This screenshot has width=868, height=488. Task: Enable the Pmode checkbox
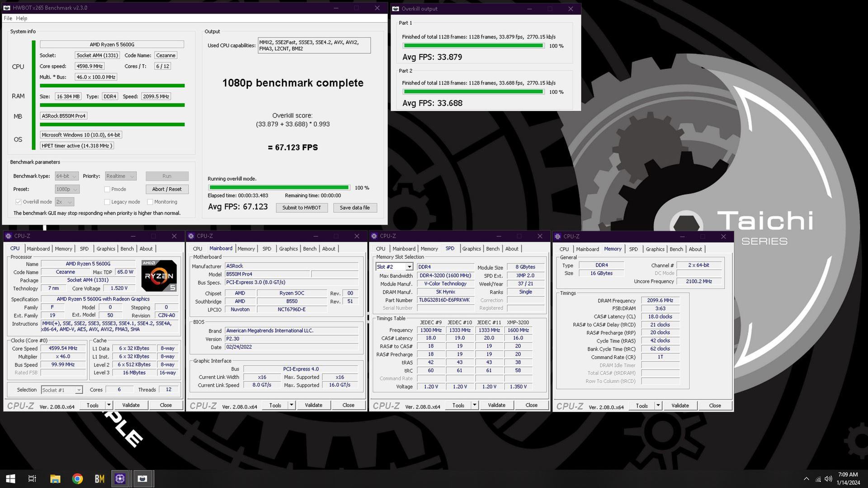coord(107,189)
